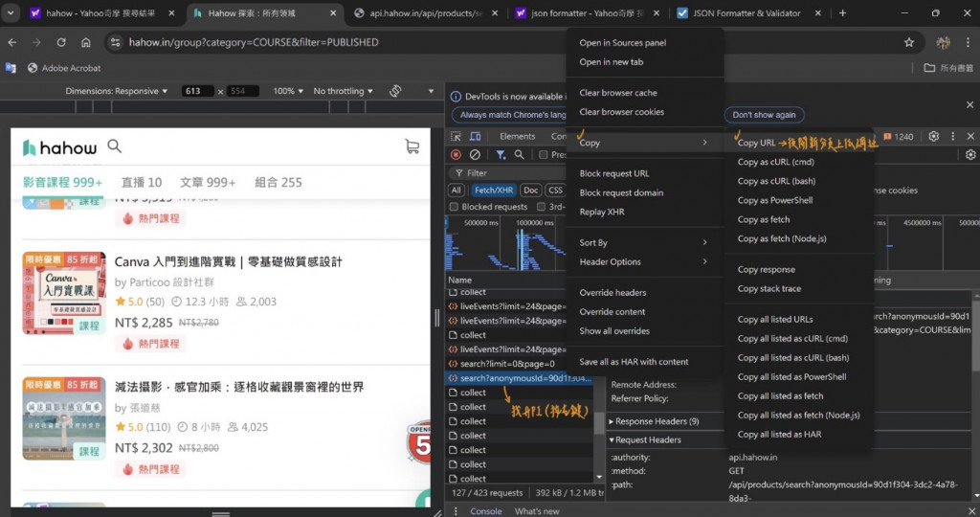Open site information icon in address bar
Screen dimensions: 980x517
tap(115, 42)
